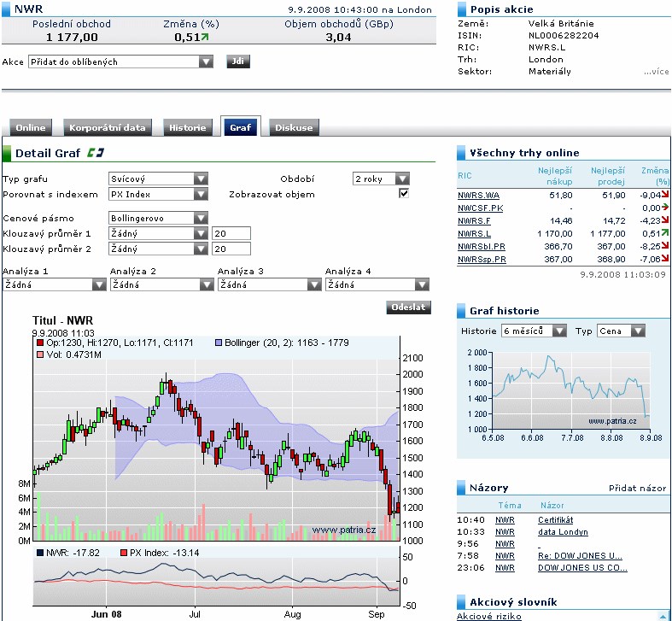
Task: Open the Historie 6 měsíců dropdown
Action: pyautogui.click(x=535, y=331)
